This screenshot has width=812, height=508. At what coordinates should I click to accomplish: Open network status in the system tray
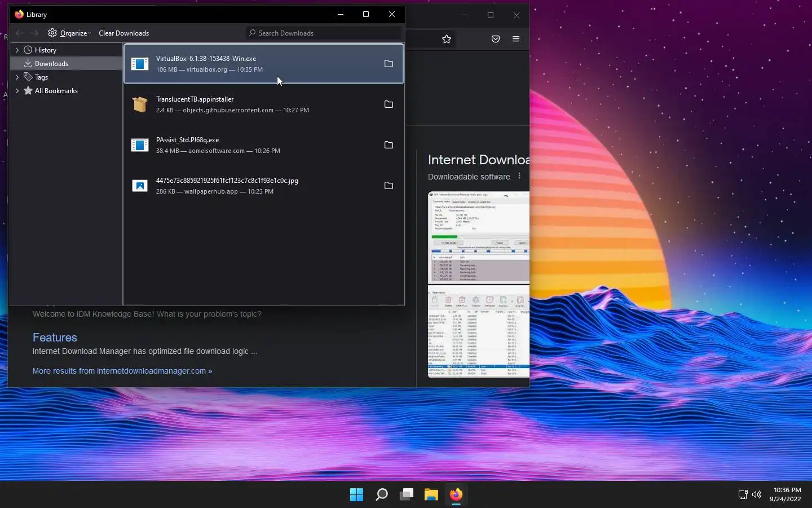pos(743,494)
